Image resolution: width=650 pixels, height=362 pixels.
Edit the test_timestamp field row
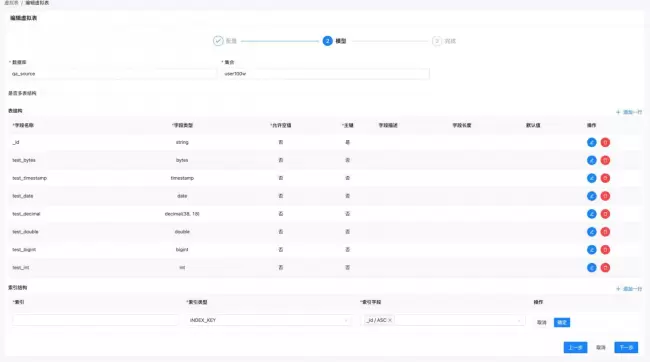click(x=592, y=178)
